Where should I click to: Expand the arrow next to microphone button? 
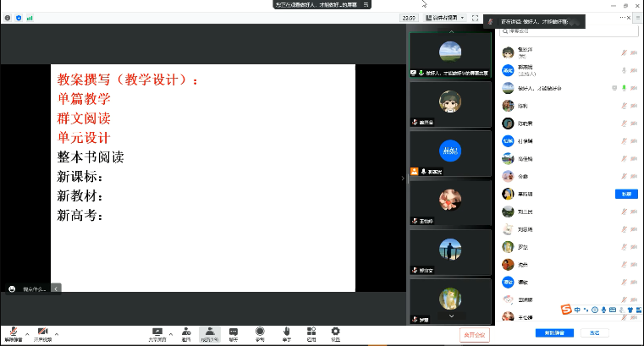tap(26, 331)
